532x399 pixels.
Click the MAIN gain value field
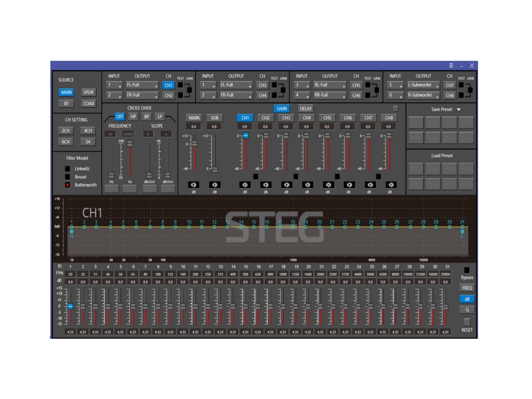click(194, 127)
